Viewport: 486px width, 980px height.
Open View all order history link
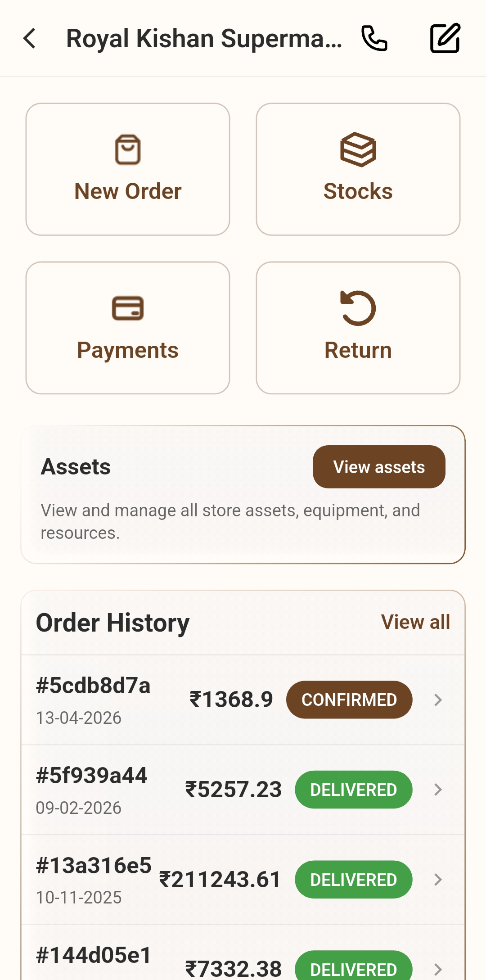coord(415,622)
